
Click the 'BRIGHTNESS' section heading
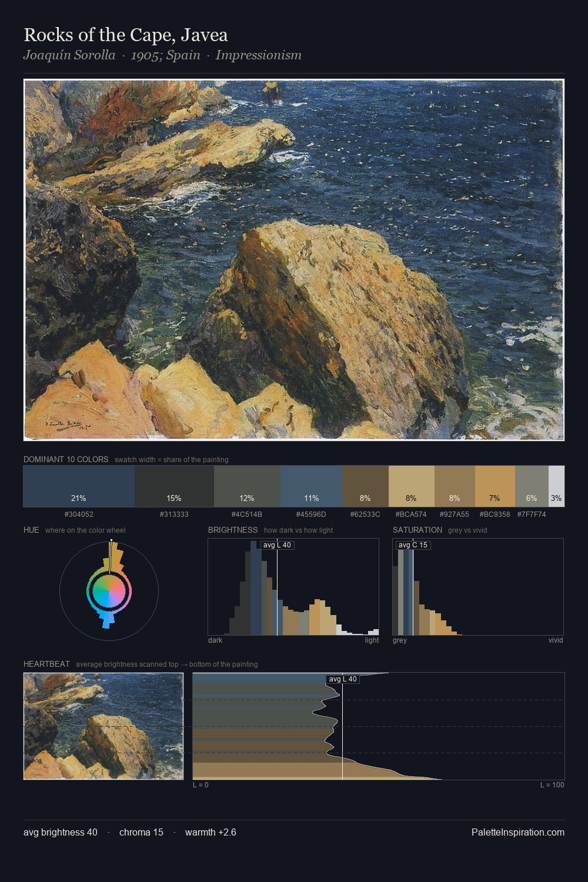[233, 530]
